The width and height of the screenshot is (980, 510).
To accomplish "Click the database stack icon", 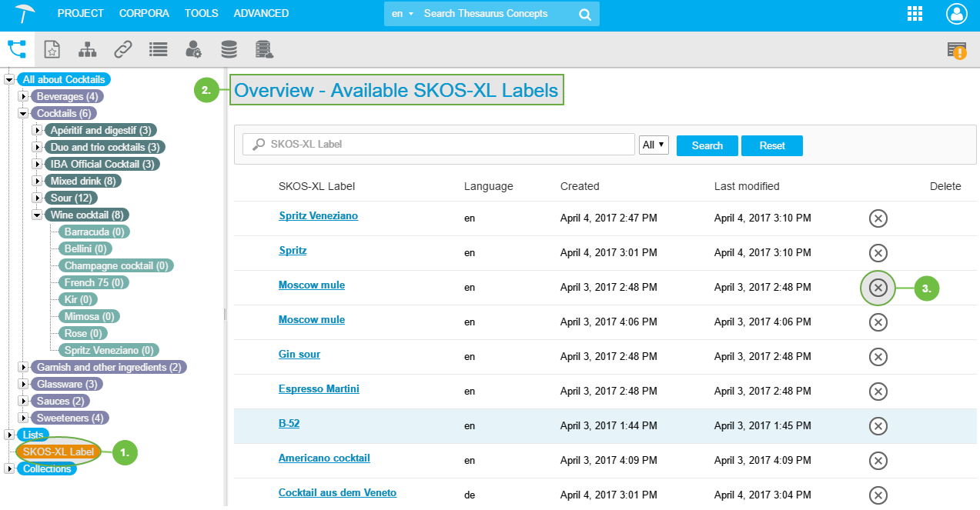I will click(229, 50).
